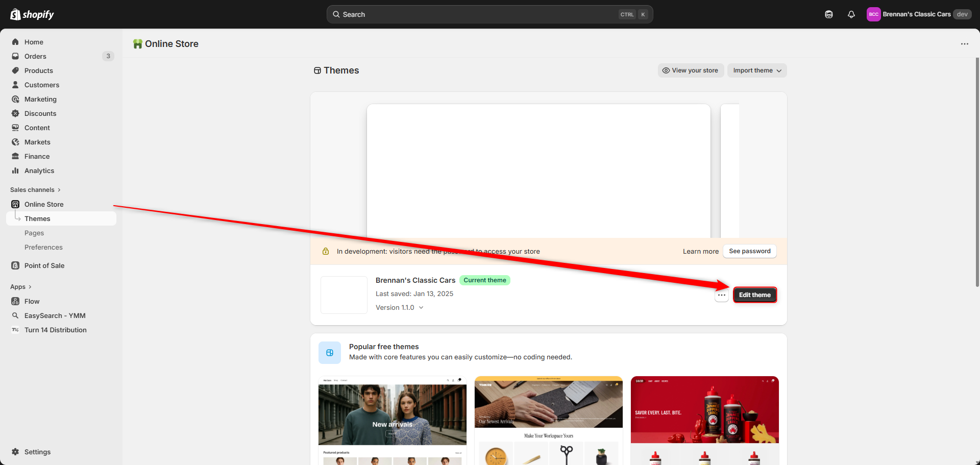Viewport: 980px width, 465px height.
Task: Open current theme more actions menu
Action: pos(721,295)
